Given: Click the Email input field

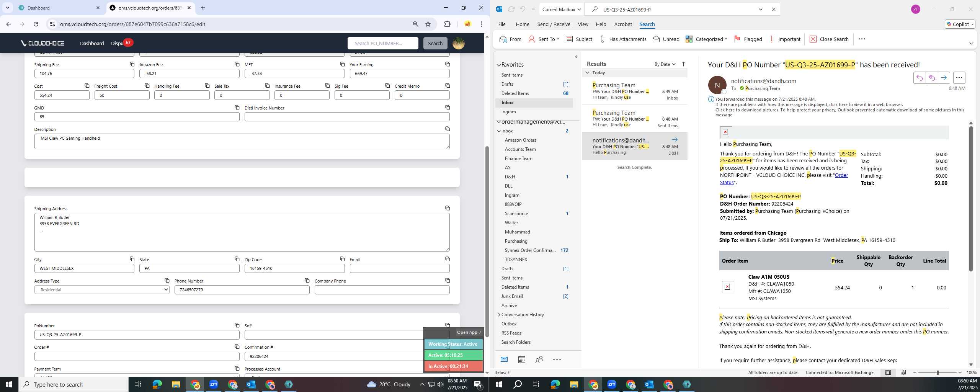Looking at the screenshot, I should (400, 268).
